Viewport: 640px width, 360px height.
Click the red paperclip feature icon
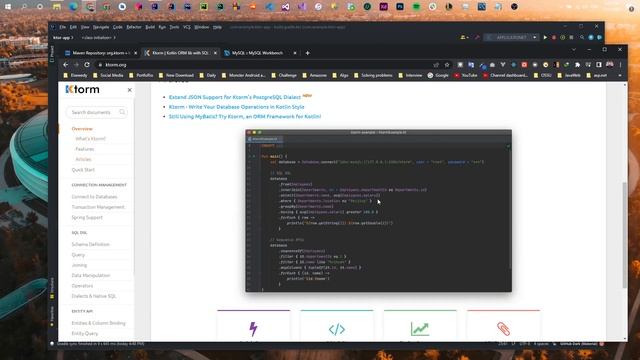[503, 329]
